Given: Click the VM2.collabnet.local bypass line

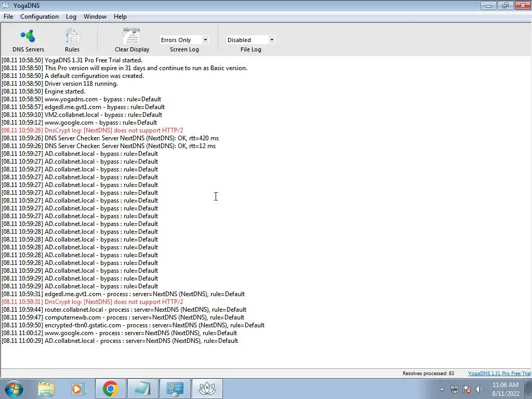Looking at the screenshot, I should click(82, 115).
